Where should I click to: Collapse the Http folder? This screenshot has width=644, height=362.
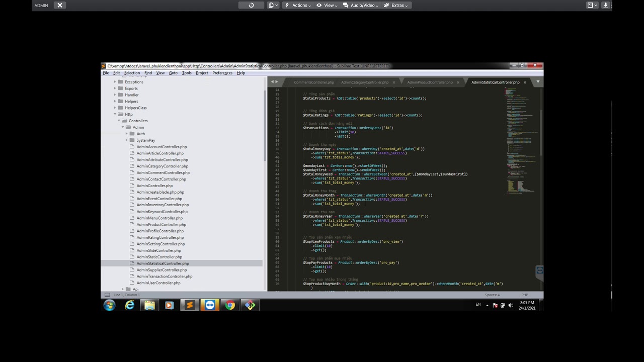115,115
